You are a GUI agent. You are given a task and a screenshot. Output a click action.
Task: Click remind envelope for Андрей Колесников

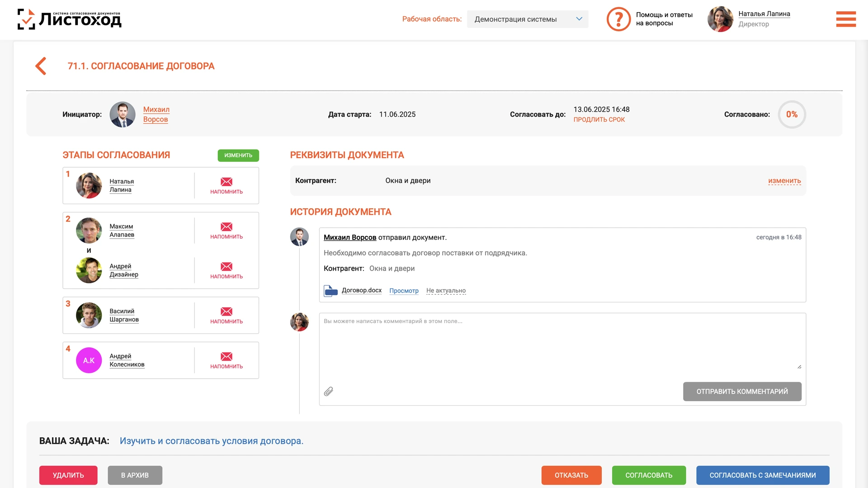click(226, 357)
